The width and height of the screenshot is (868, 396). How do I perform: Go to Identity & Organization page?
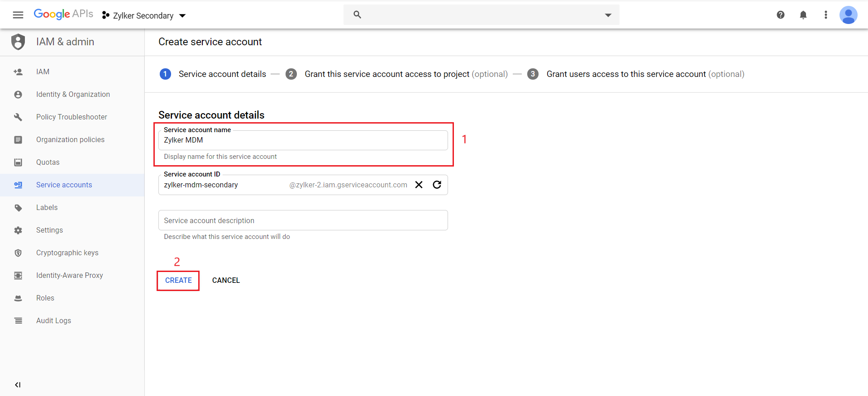pyautogui.click(x=73, y=94)
